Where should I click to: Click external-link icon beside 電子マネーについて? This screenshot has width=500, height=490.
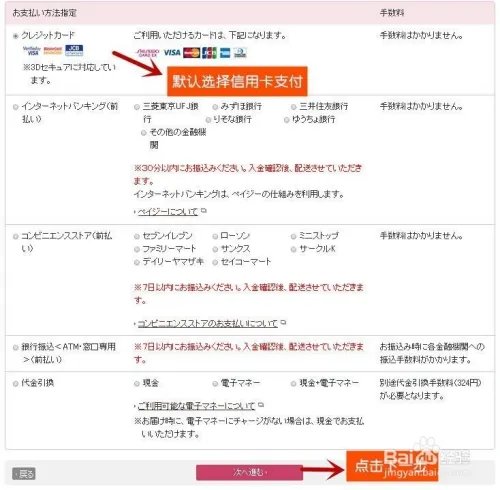coord(261,405)
